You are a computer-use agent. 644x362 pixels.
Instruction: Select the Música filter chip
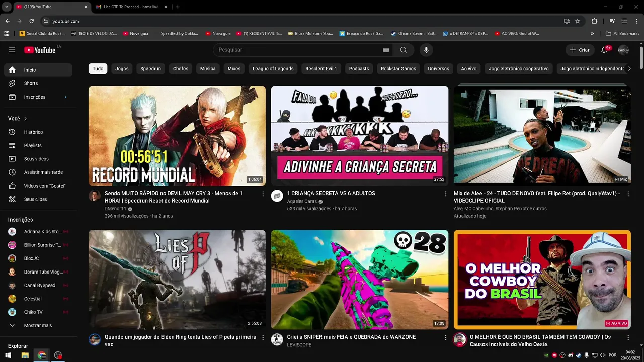(208, 69)
